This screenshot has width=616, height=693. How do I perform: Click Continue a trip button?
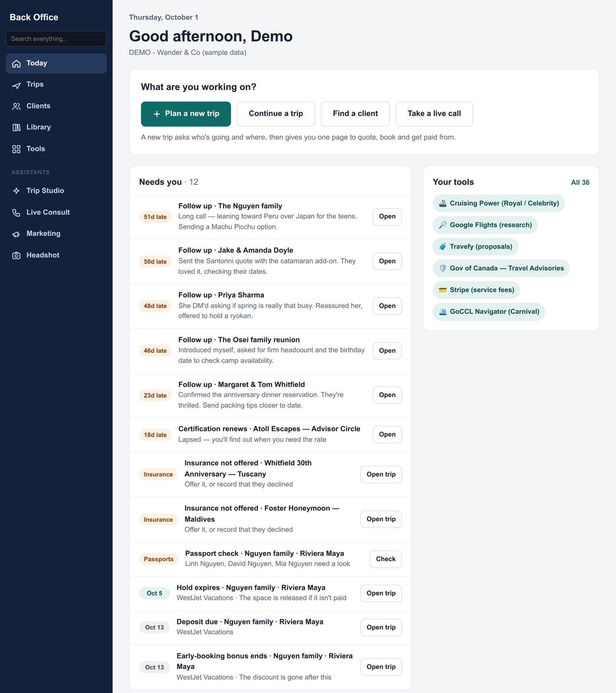[x=276, y=114]
